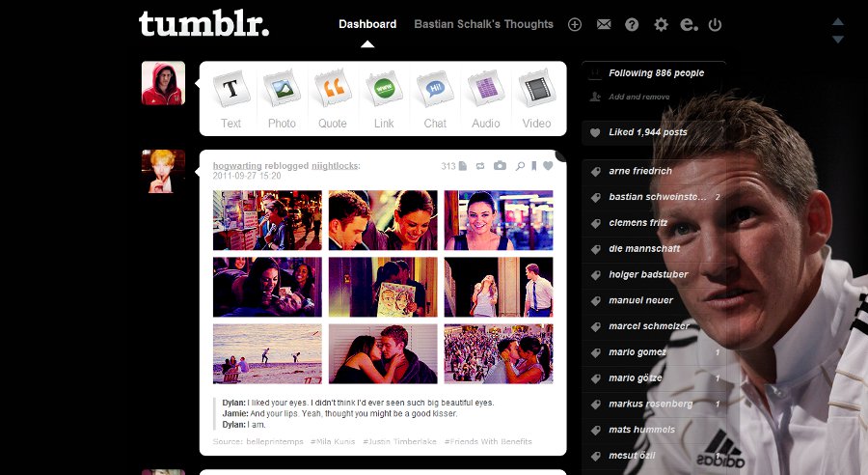Click the #Mila Kunis tag

[333, 442]
